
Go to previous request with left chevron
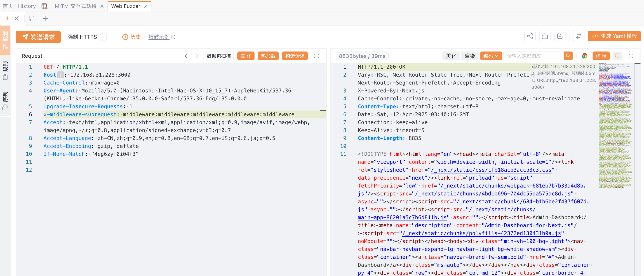click(x=186, y=56)
